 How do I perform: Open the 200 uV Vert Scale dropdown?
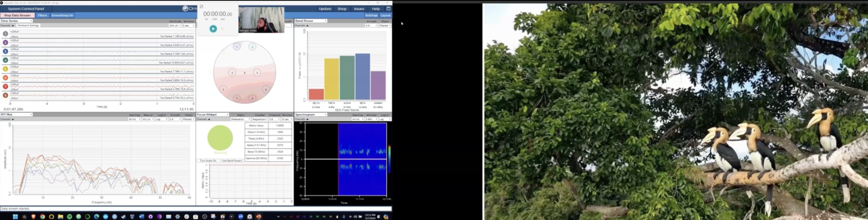click(x=175, y=26)
